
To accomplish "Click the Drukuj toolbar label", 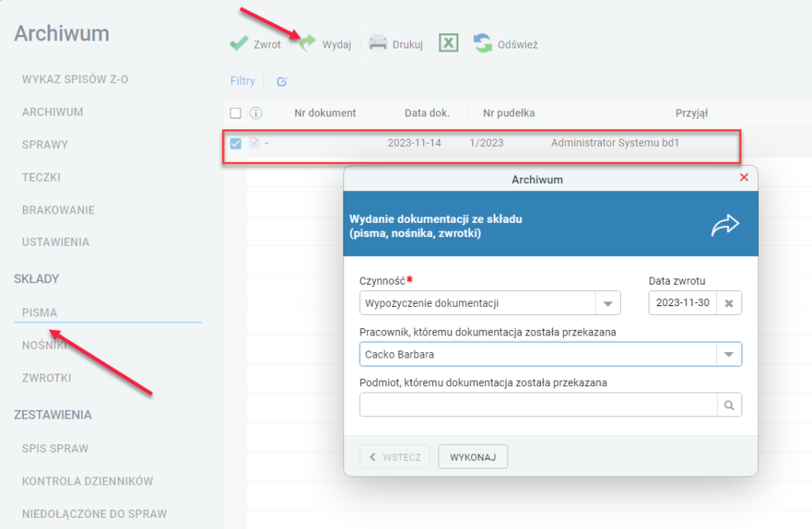I will 408,44.
